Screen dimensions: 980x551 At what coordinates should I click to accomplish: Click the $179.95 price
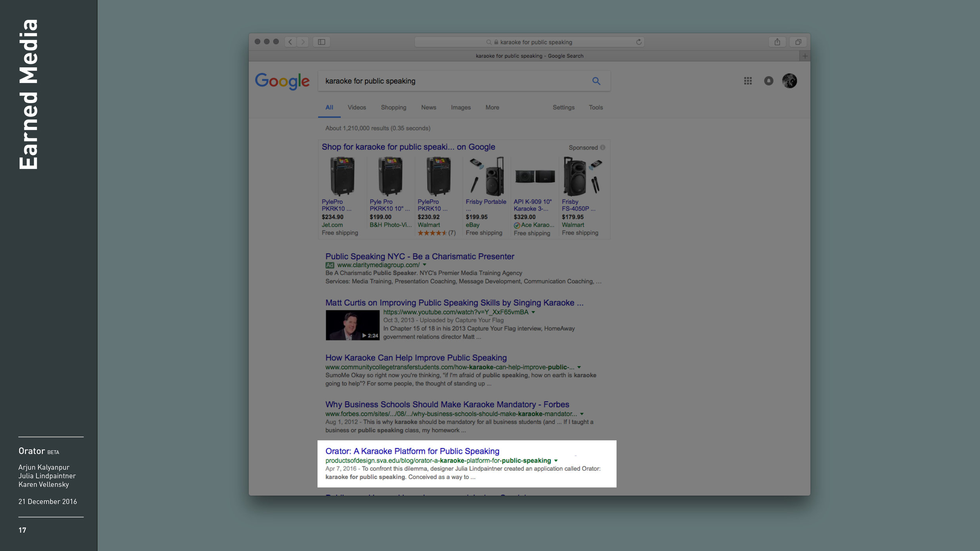[x=572, y=217]
